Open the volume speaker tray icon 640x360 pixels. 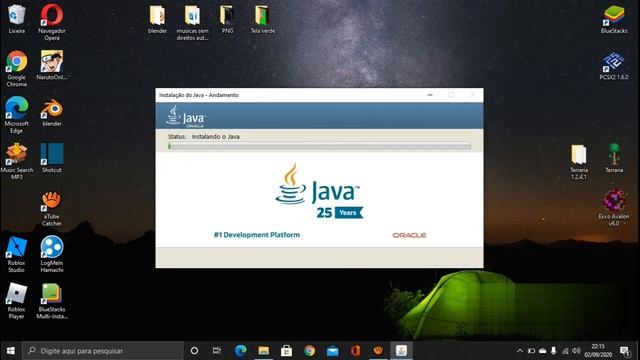(x=576, y=351)
